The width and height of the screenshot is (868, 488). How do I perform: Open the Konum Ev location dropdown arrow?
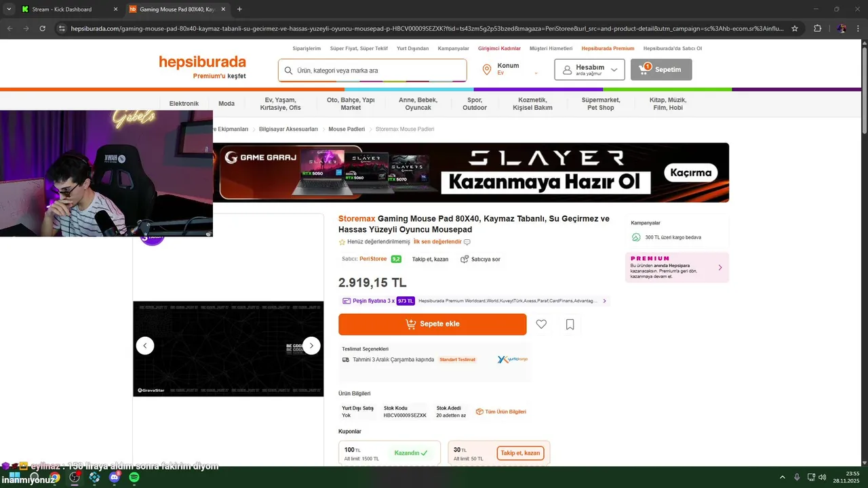coord(536,73)
